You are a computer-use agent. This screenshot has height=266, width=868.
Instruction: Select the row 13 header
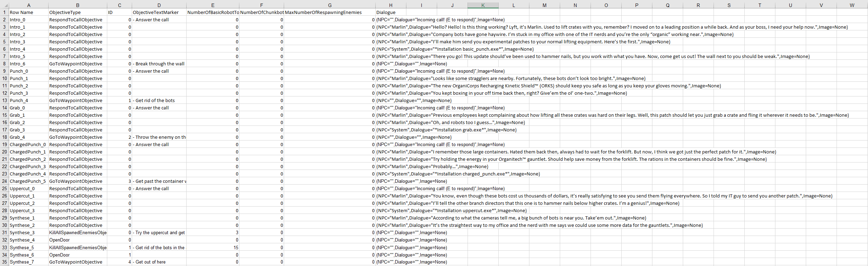click(5, 101)
